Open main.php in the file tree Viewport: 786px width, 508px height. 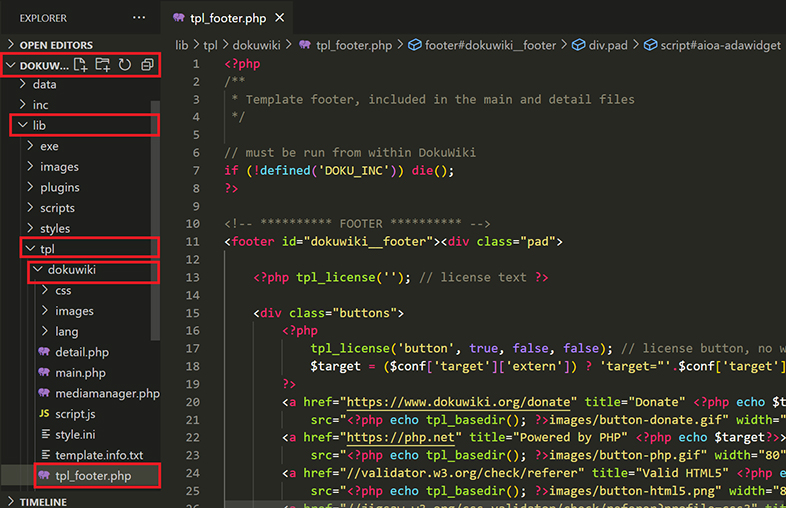pos(80,373)
